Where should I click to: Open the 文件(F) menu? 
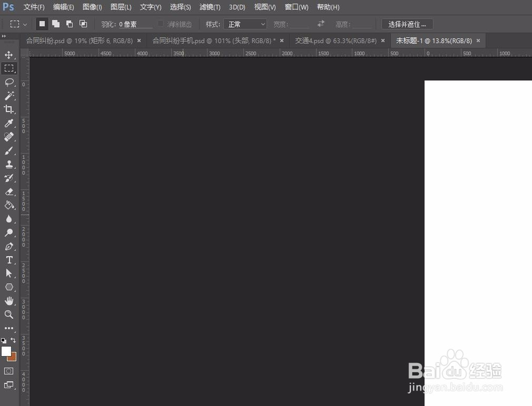(34, 7)
